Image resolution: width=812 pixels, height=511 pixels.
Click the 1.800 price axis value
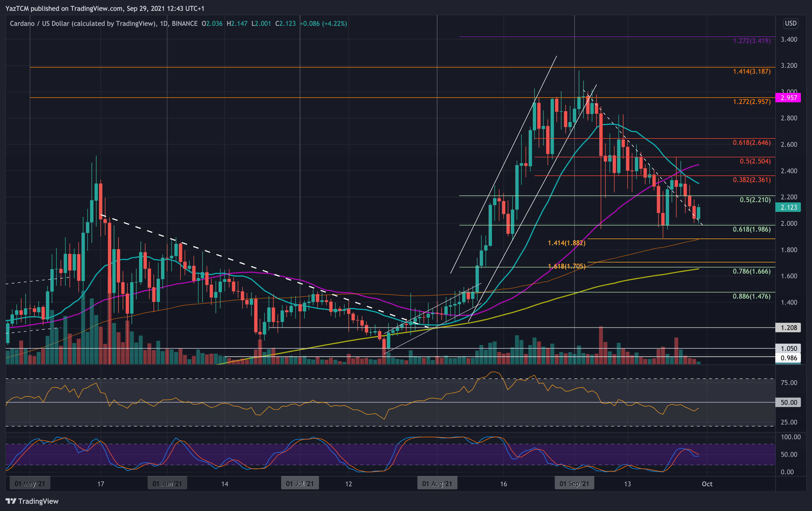pos(789,250)
